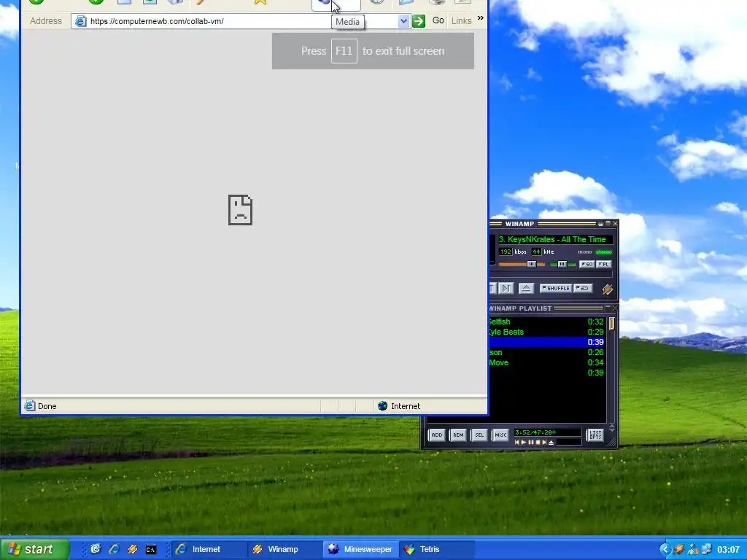The width and height of the screenshot is (747, 560).
Task: Switch to the Winamp taskbar button
Action: [285, 549]
